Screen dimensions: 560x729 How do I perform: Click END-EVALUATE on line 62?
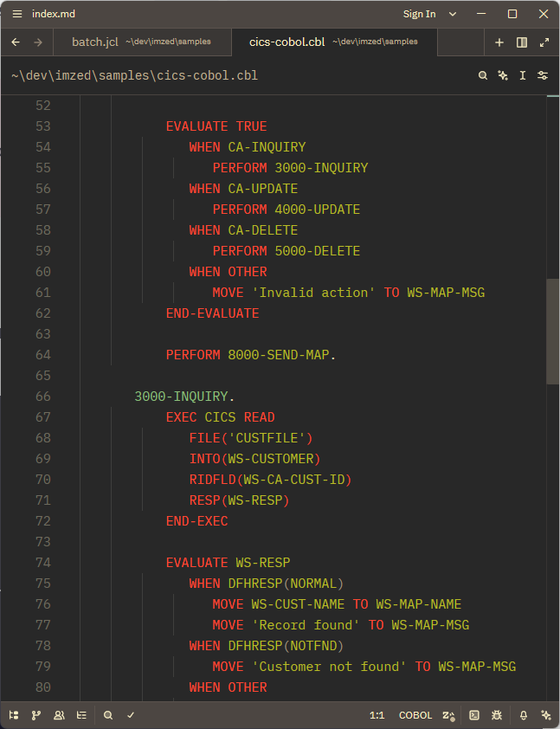[212, 313]
